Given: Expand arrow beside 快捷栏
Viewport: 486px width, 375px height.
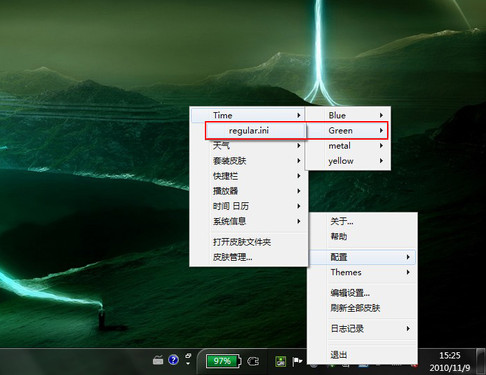Looking at the screenshot, I should (x=299, y=176).
